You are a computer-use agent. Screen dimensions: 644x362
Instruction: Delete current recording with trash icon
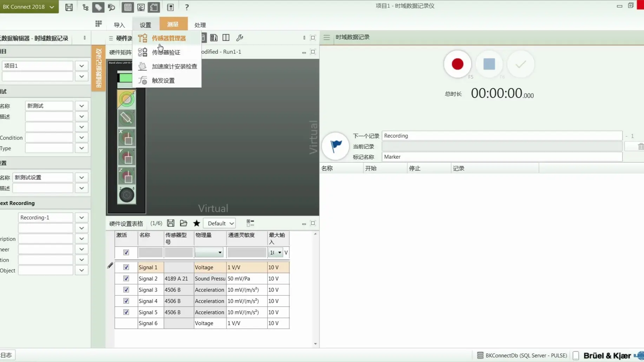[x=640, y=146]
